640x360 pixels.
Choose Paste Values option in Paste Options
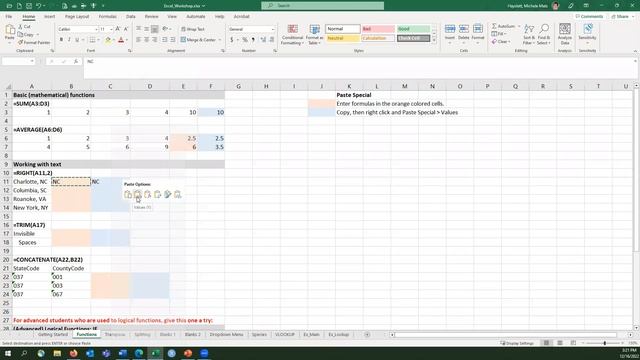pyautogui.click(x=138, y=194)
